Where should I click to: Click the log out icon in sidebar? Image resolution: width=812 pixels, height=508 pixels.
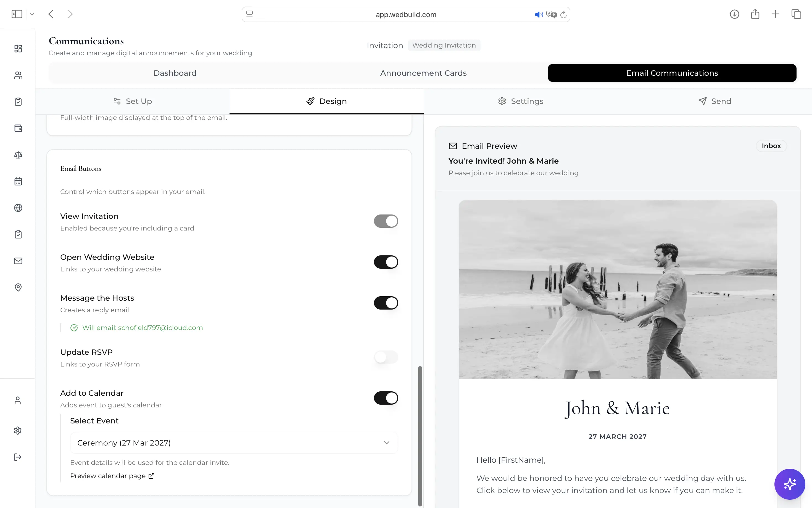point(18,457)
